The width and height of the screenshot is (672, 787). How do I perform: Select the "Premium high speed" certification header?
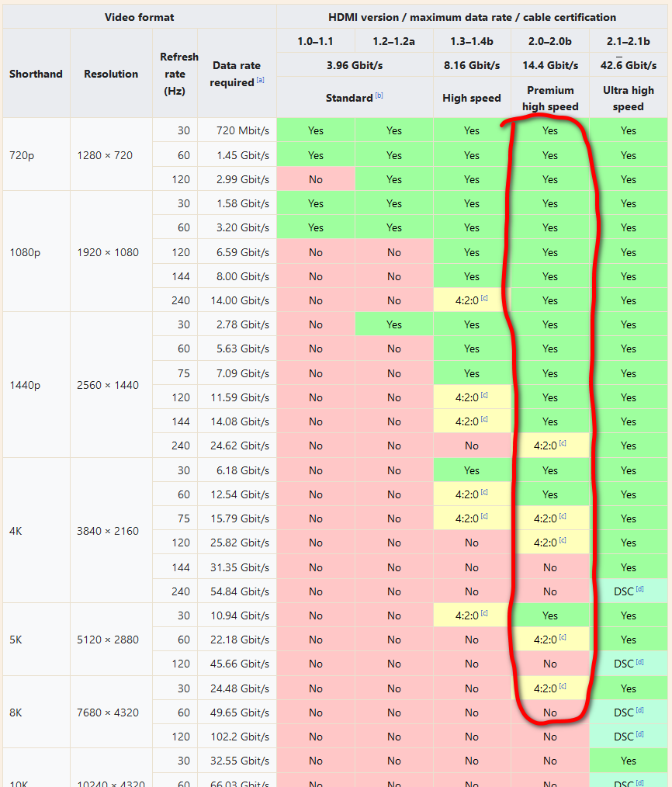coord(550,98)
